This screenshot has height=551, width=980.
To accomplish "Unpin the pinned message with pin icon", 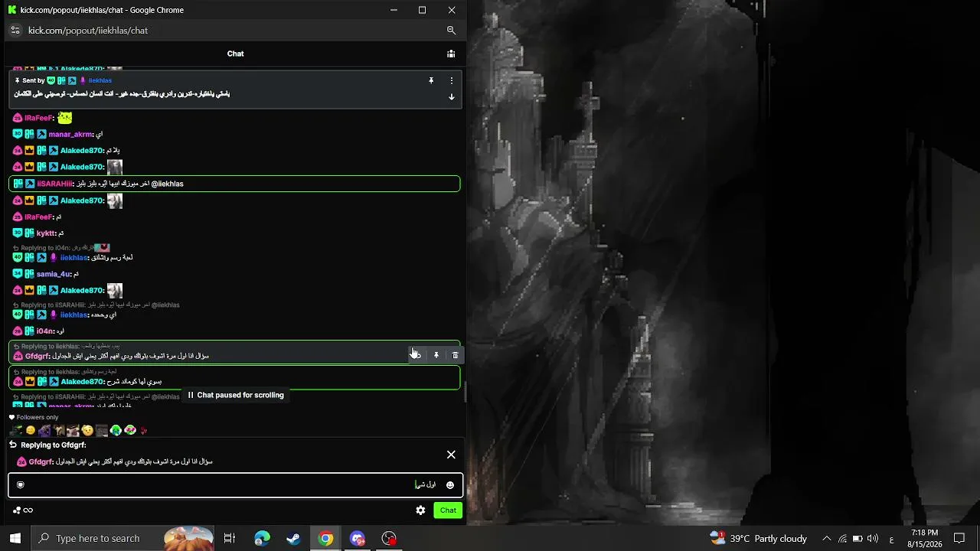I will coord(431,80).
